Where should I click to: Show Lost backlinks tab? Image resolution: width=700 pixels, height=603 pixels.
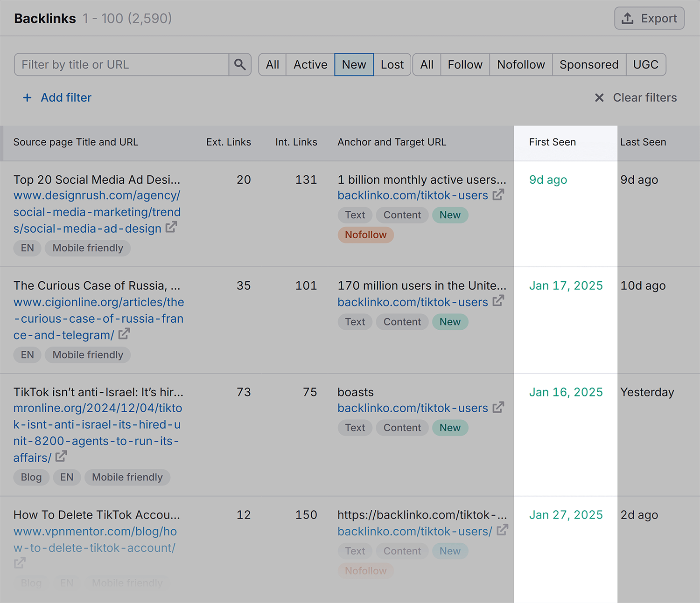(392, 64)
